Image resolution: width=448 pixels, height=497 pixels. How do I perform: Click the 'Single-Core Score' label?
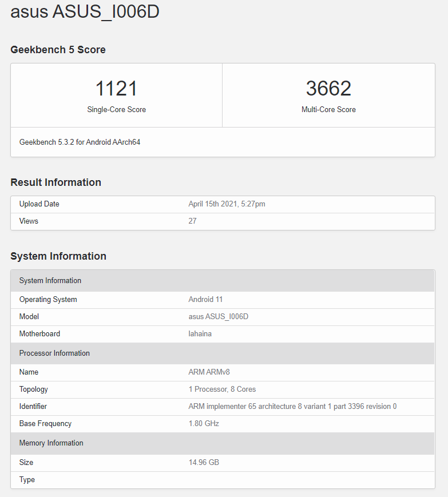point(116,109)
